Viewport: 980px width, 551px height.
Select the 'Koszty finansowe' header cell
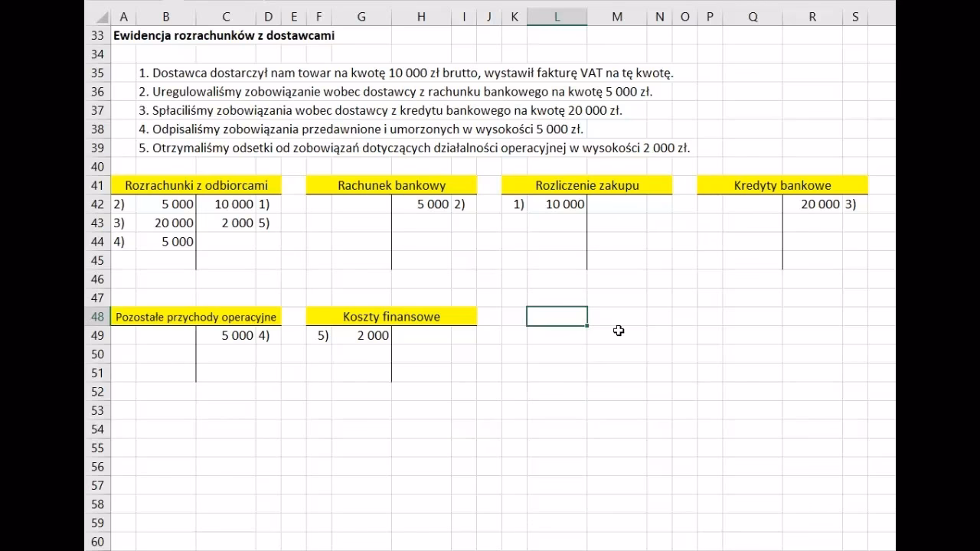pyautogui.click(x=391, y=317)
